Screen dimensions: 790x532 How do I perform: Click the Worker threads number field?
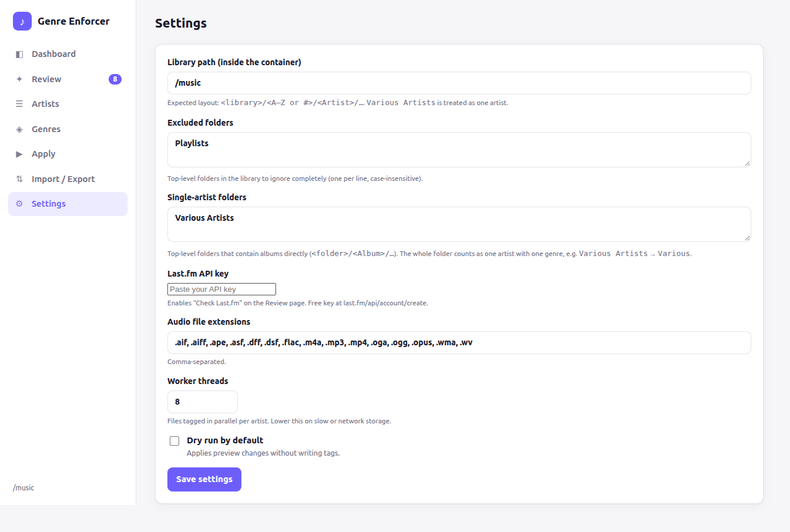(203, 402)
